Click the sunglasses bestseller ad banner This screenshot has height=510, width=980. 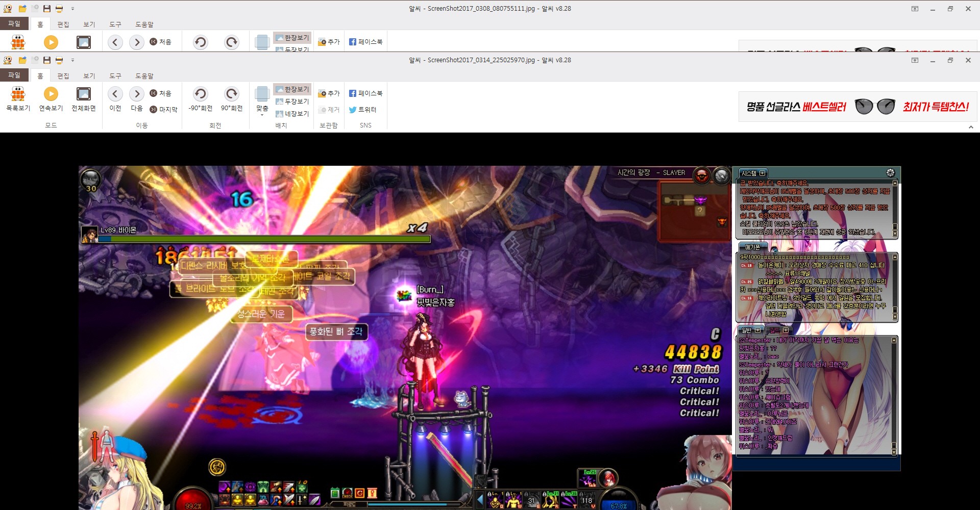pos(857,107)
